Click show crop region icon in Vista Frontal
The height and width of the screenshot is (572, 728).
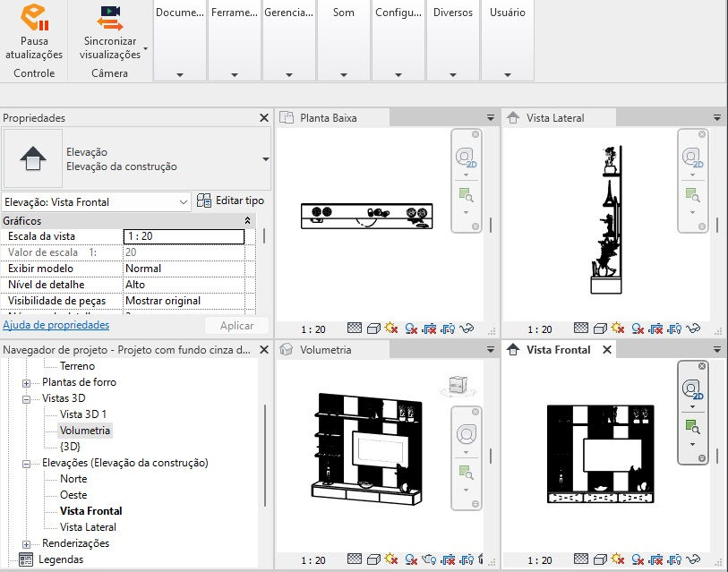pos(674,559)
